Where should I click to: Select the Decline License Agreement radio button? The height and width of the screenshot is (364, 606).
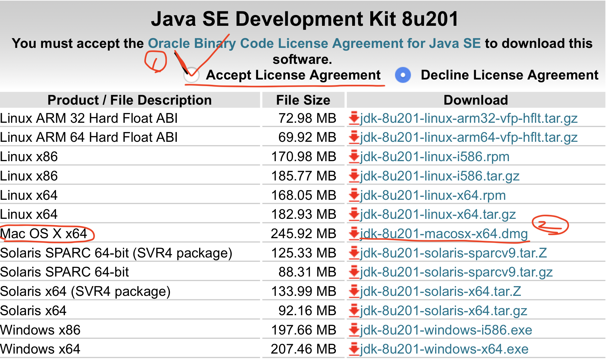403,75
